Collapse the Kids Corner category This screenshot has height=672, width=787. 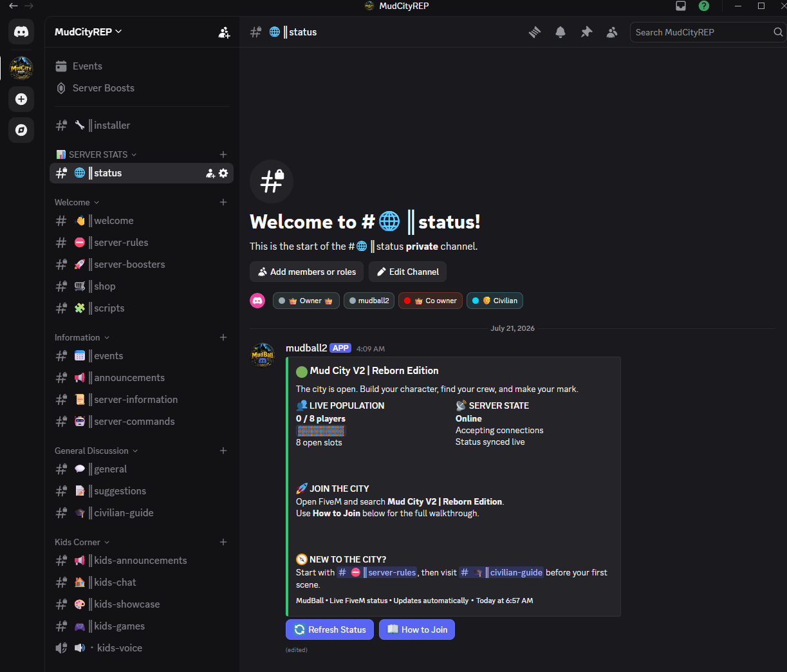(x=82, y=542)
